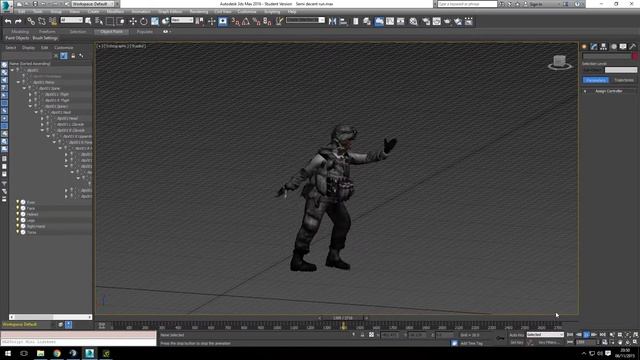
Task: Select the Select and Link tool
Action: pos(31,21)
